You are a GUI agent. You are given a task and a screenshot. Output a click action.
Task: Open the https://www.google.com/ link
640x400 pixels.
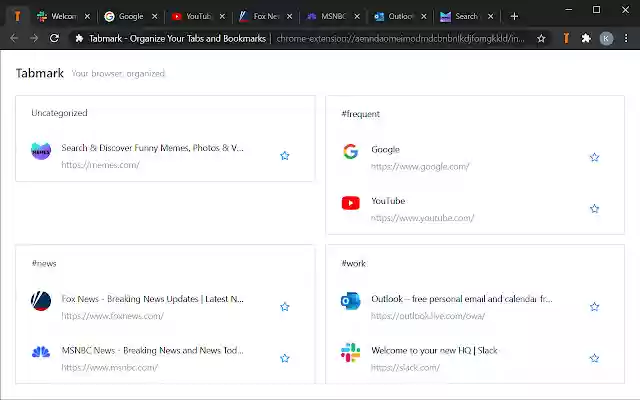pos(420,167)
